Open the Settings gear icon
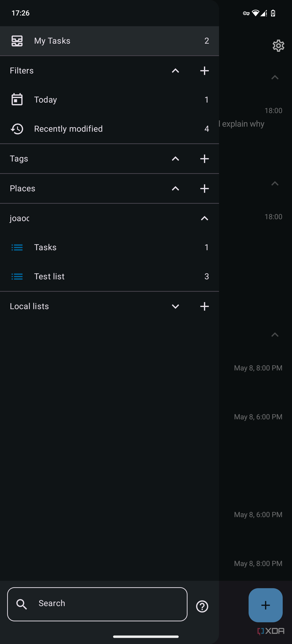Image resolution: width=292 pixels, height=644 pixels. (x=278, y=46)
